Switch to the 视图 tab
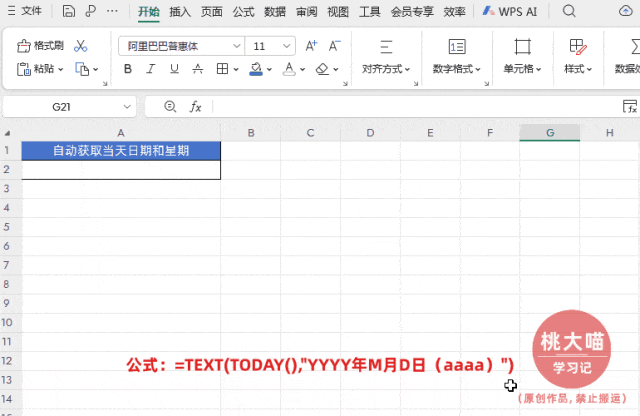The width and height of the screenshot is (640, 416). click(x=338, y=11)
